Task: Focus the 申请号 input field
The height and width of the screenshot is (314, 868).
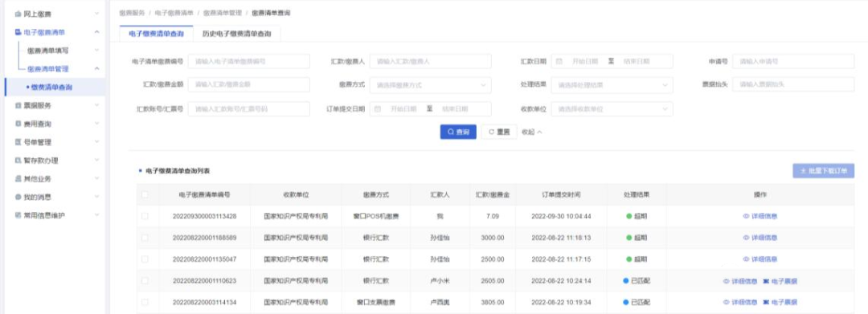Action: 793,61
